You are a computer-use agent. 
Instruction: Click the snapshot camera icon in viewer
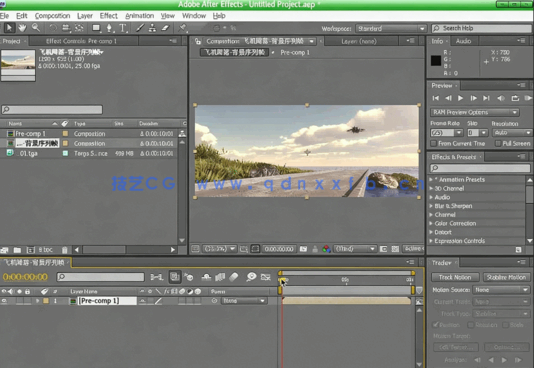pyautogui.click(x=303, y=249)
